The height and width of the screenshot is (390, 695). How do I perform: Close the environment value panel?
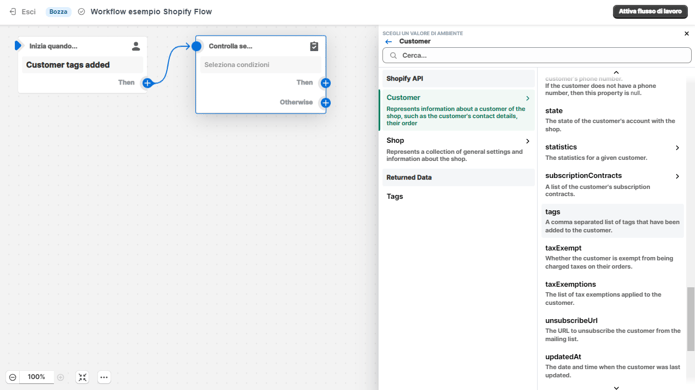coord(687,33)
